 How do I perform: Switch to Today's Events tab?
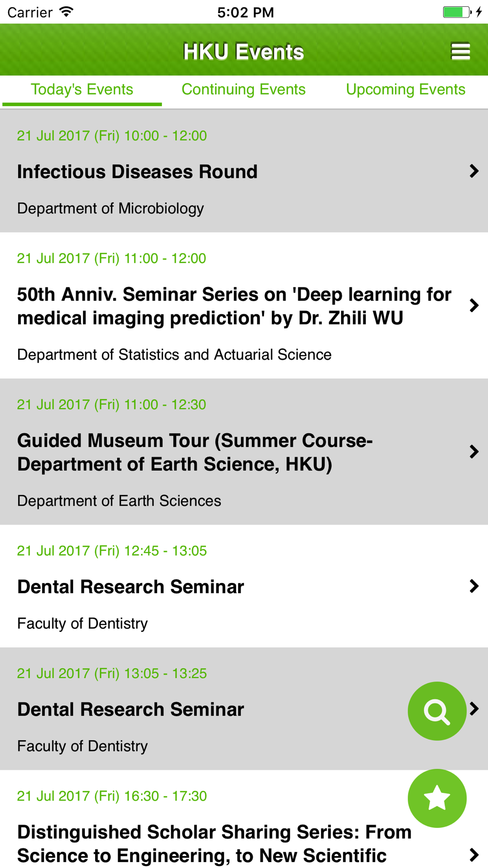coord(82,90)
